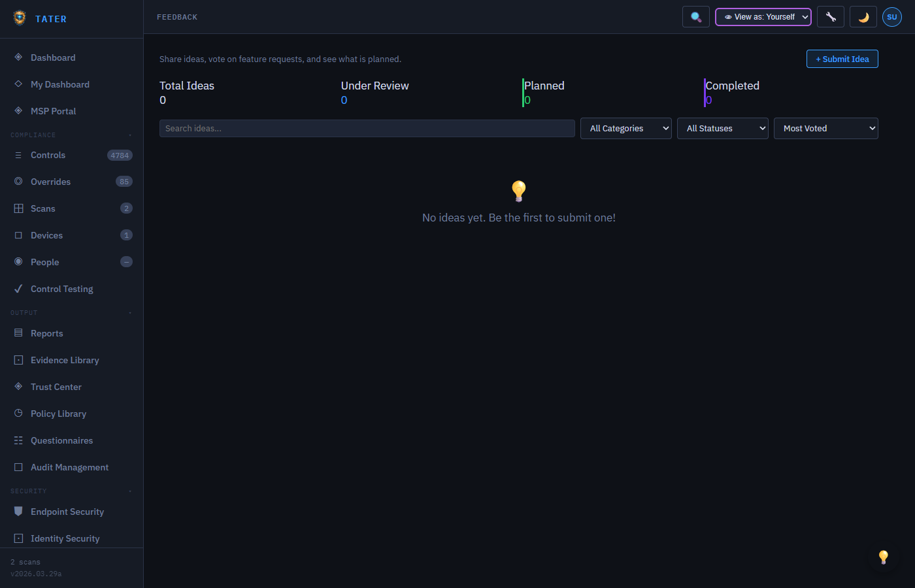Open Audit Management page
Image resolution: width=915 pixels, height=588 pixels.
72,467
